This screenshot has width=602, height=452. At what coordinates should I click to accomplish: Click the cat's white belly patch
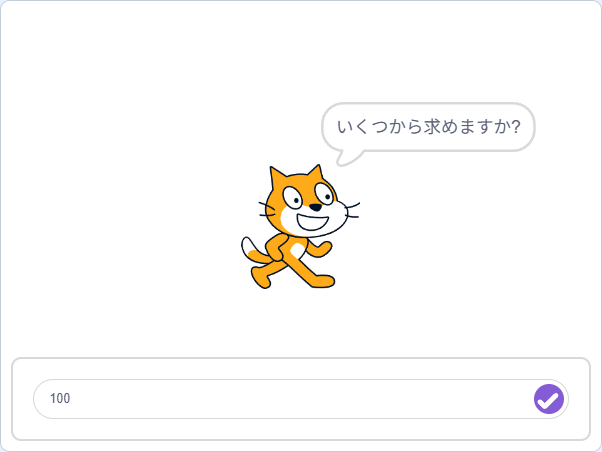point(298,251)
